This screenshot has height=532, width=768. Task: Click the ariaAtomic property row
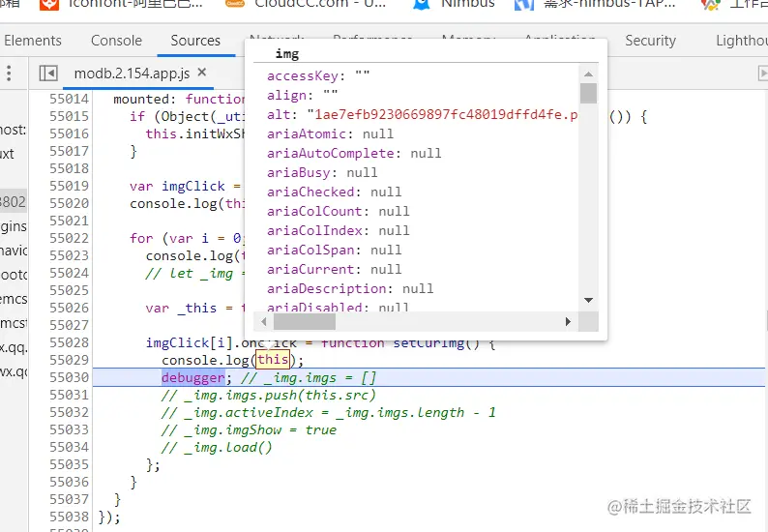click(x=330, y=133)
